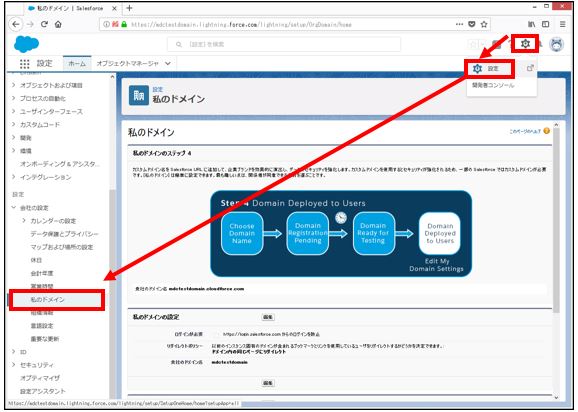The image size is (578, 412).
Task: Open 設定アシスタント sidebar item
Action: pyautogui.click(x=43, y=391)
